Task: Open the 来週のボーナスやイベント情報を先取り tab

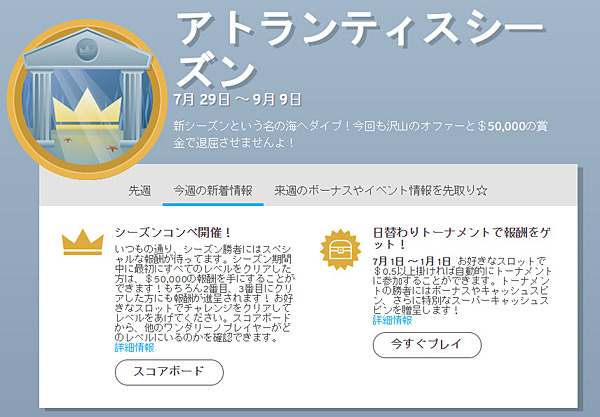Action: [380, 190]
